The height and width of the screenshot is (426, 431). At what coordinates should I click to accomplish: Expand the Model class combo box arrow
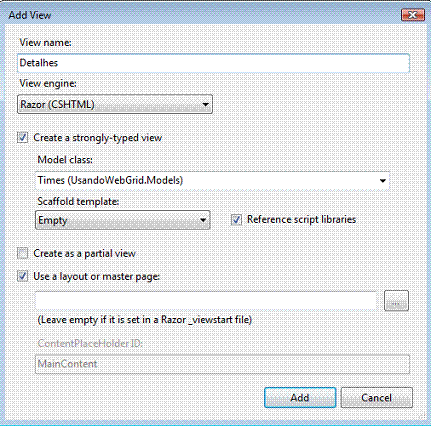tap(383, 181)
